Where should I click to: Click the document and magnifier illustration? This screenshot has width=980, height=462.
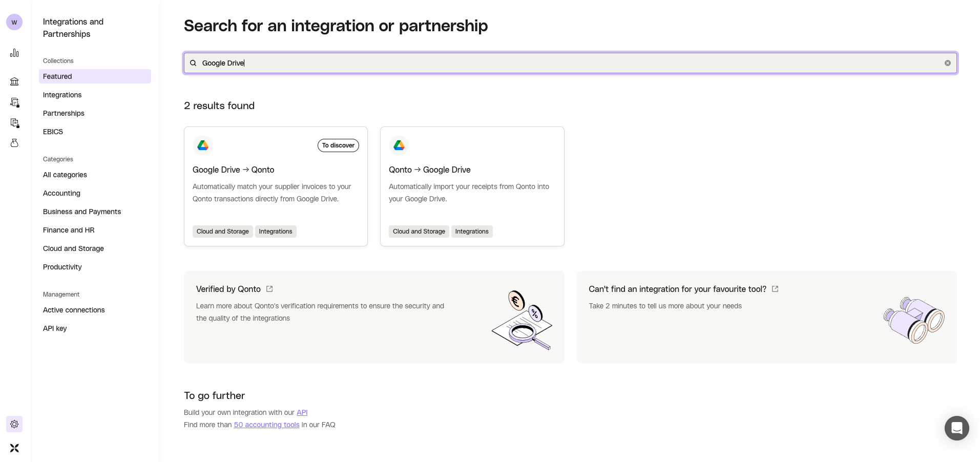(x=522, y=320)
